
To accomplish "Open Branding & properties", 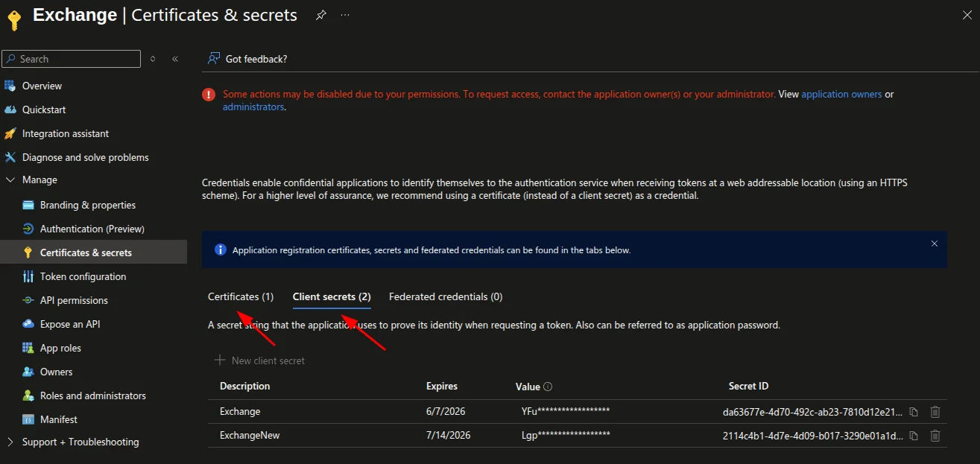I will click(88, 205).
